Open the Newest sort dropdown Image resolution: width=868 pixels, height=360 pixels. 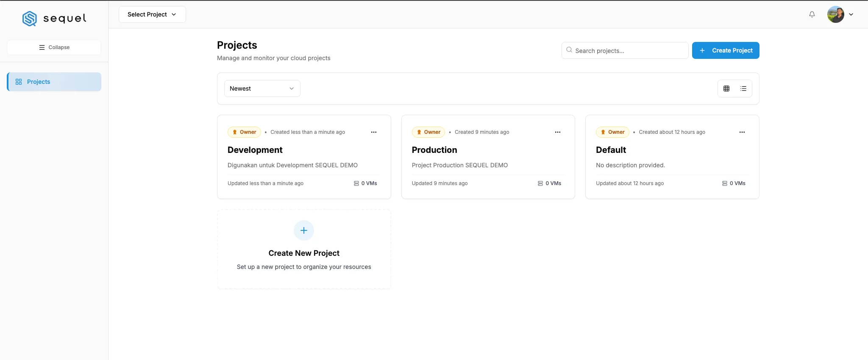click(262, 89)
